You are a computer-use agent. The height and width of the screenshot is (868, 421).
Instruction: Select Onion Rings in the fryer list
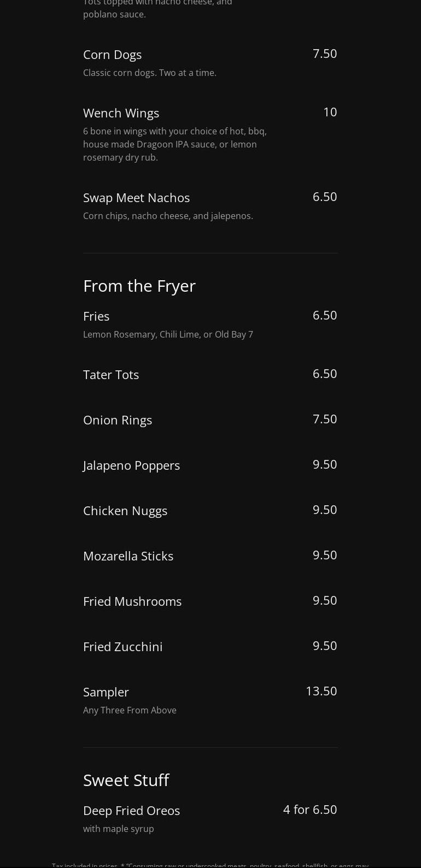pyautogui.click(x=118, y=420)
